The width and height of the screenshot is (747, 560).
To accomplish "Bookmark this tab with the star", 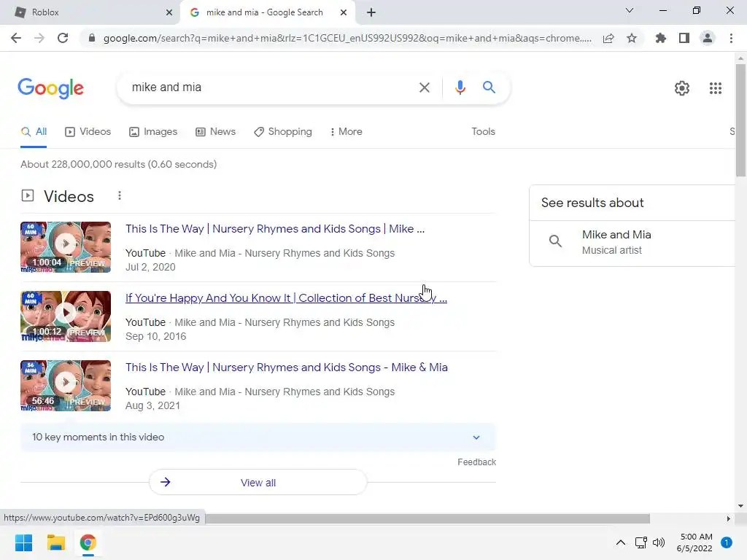I will tap(632, 38).
